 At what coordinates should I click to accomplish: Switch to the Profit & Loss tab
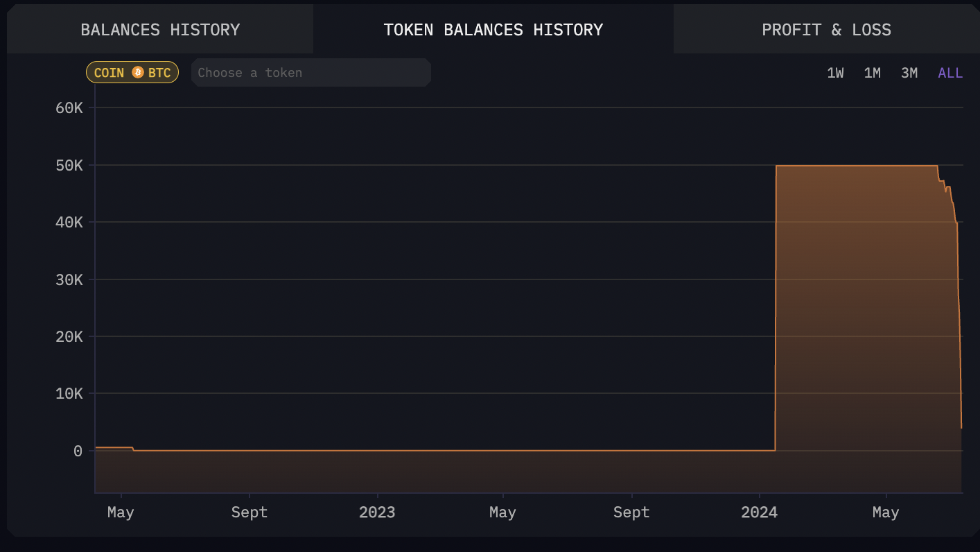point(826,30)
